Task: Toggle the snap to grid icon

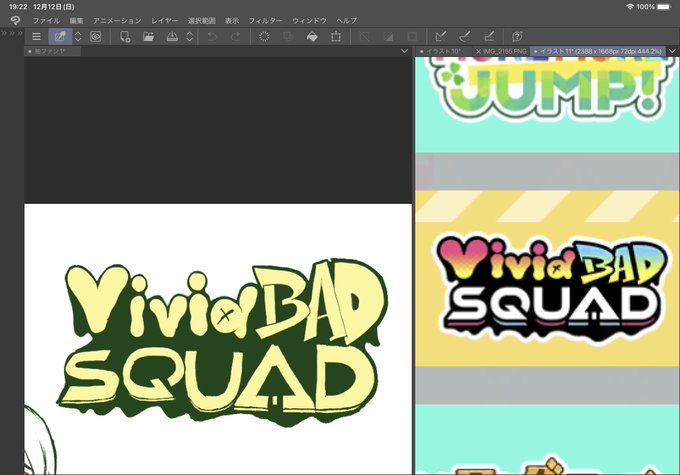Action: click(x=489, y=36)
